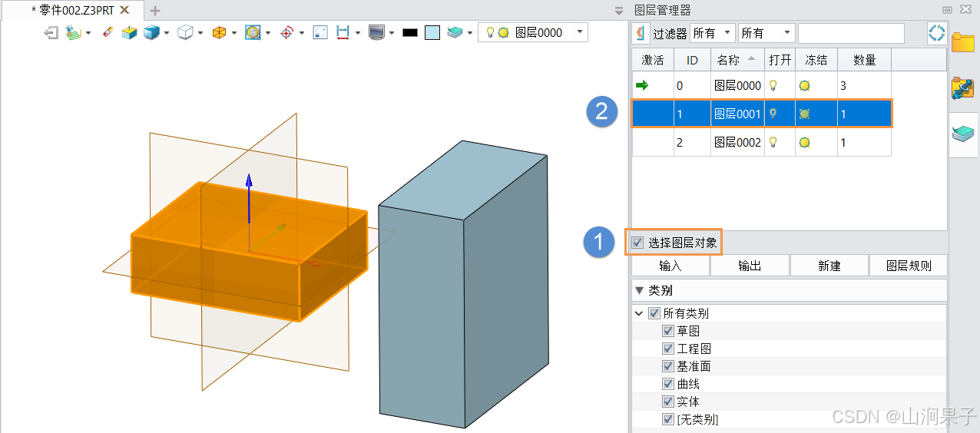Open dropdown arrow next to sketch plane icon
The width and height of the screenshot is (980, 433).
tap(88, 33)
